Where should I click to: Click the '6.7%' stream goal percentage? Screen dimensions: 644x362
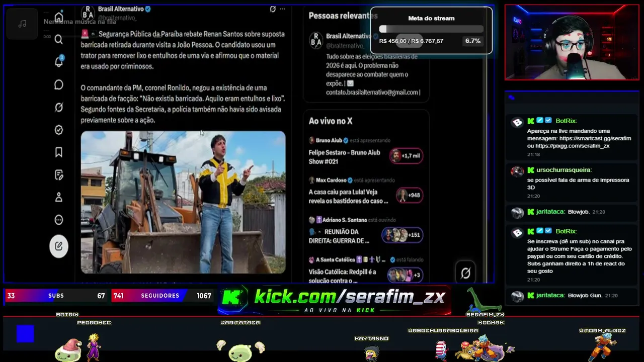(473, 41)
